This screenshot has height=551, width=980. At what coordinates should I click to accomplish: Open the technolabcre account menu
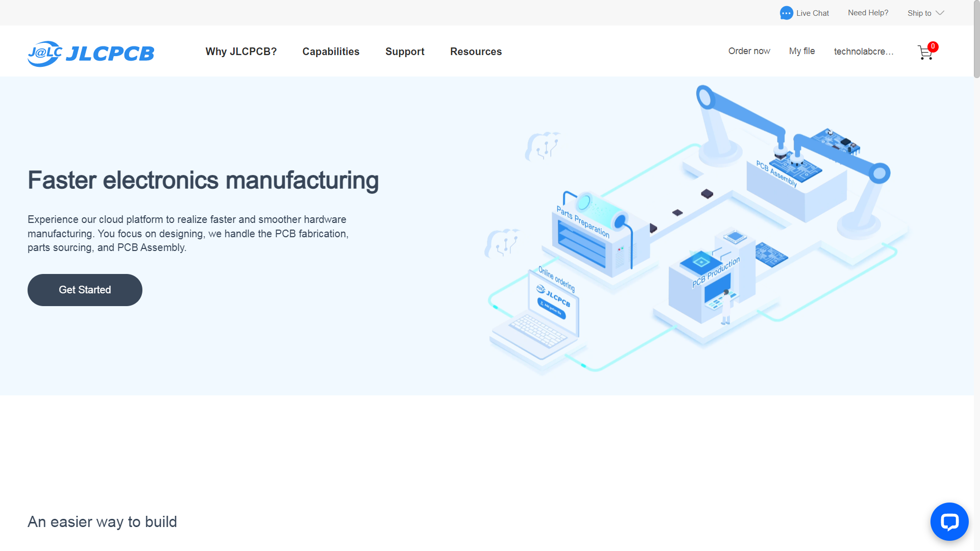pos(863,52)
